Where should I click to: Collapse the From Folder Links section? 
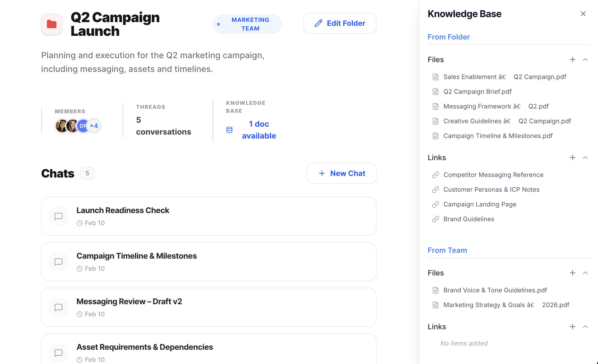585,158
